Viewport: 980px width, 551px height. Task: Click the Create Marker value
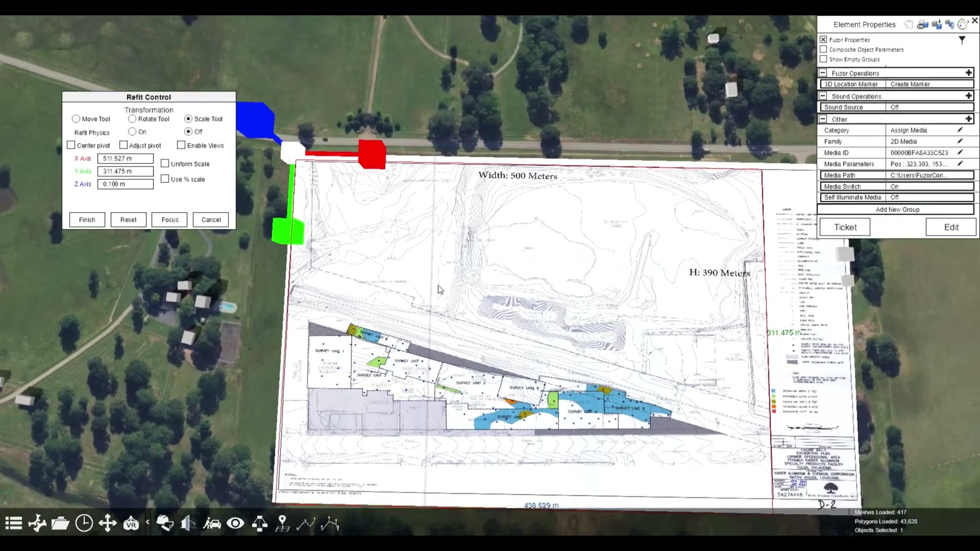[930, 84]
